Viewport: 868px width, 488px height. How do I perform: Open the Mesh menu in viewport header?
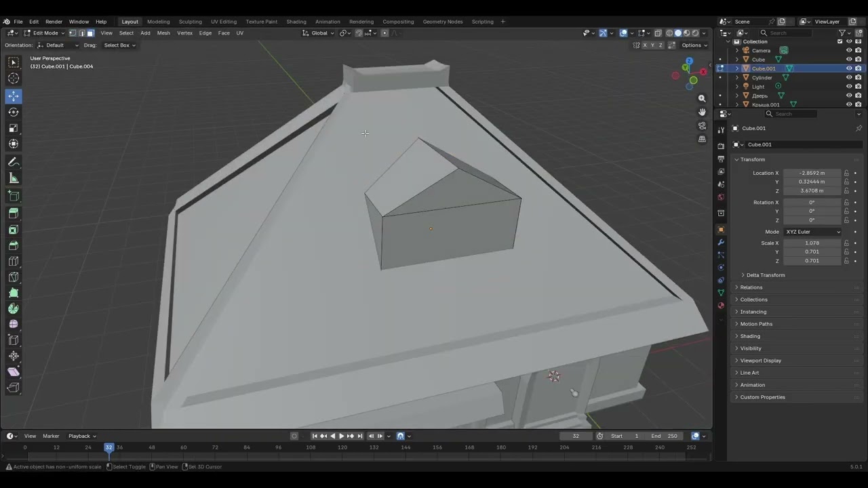click(x=163, y=33)
